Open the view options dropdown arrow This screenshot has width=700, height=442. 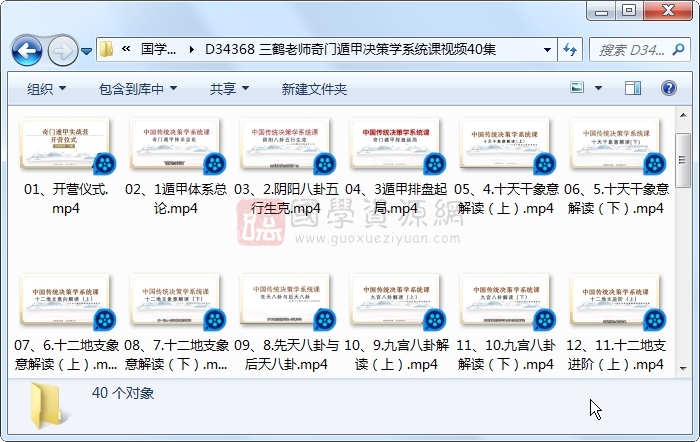click(598, 88)
